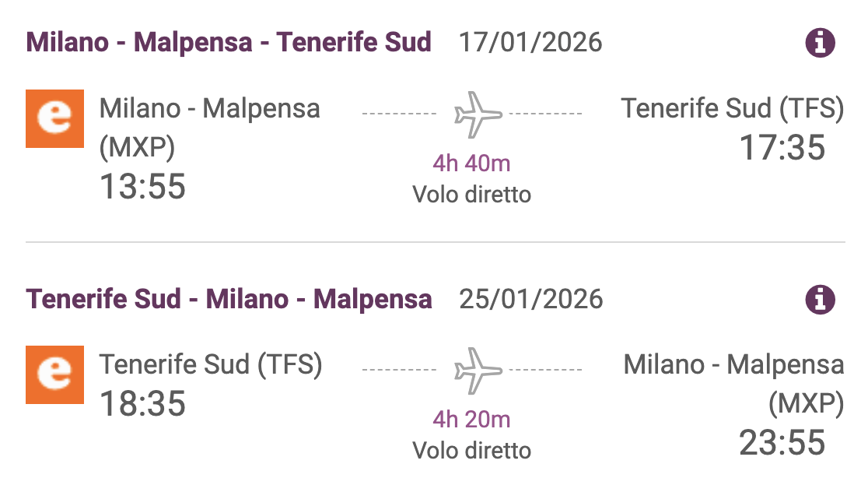Click the outbound date 17/01/2026

click(530, 42)
